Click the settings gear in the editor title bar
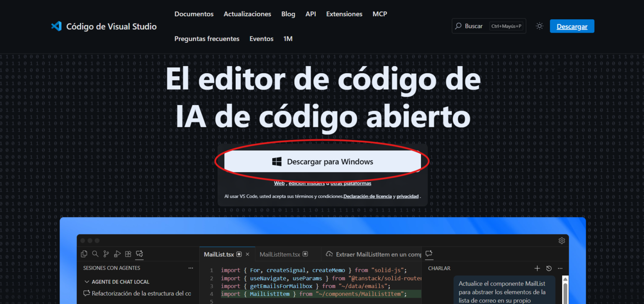 [x=562, y=240]
